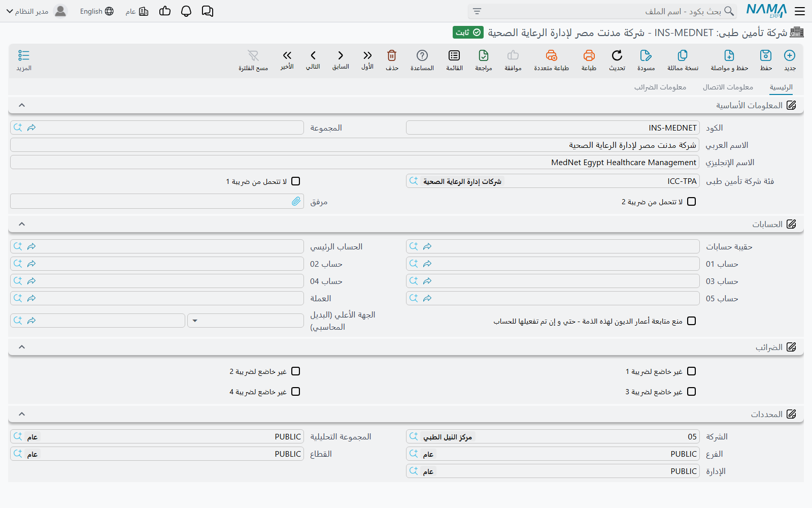Image resolution: width=812 pixels, height=508 pixels.
Task: Go to Last (الأخير) record
Action: coord(287,55)
